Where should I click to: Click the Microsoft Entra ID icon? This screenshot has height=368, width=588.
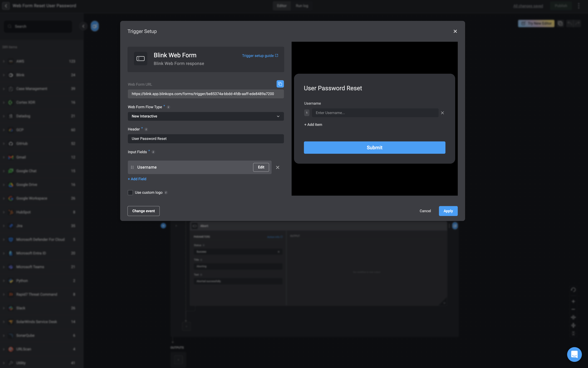[x=11, y=253]
